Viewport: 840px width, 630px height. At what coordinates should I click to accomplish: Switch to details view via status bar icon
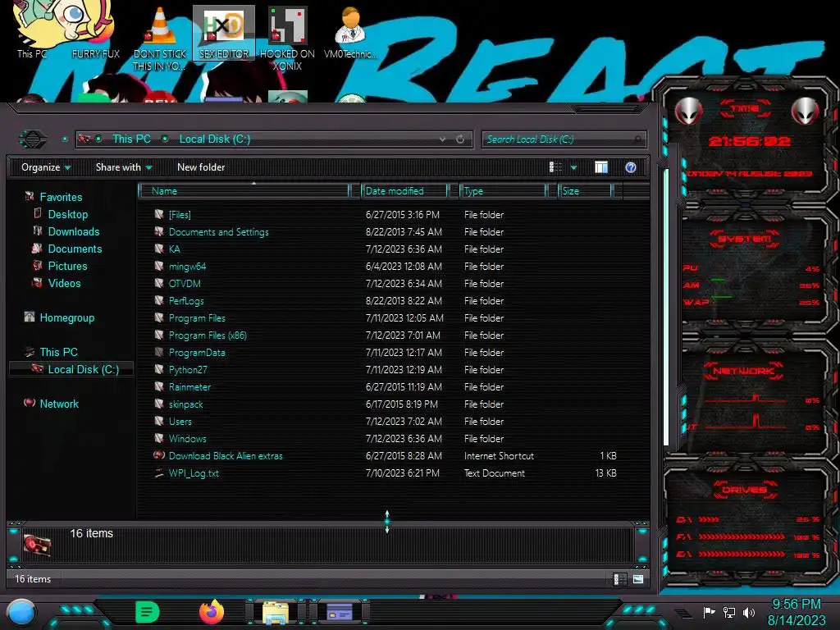coord(620,579)
